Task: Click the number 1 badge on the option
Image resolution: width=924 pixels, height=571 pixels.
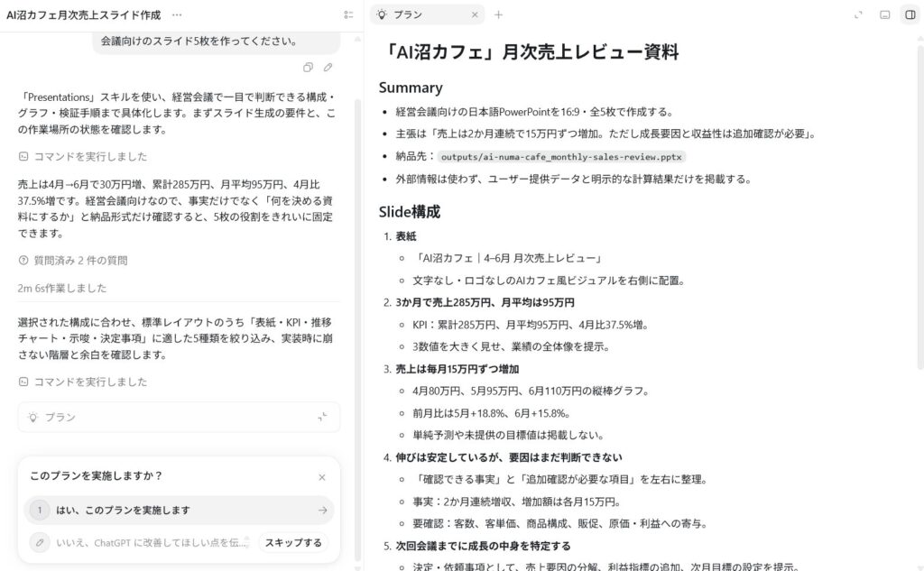Action: click(40, 511)
